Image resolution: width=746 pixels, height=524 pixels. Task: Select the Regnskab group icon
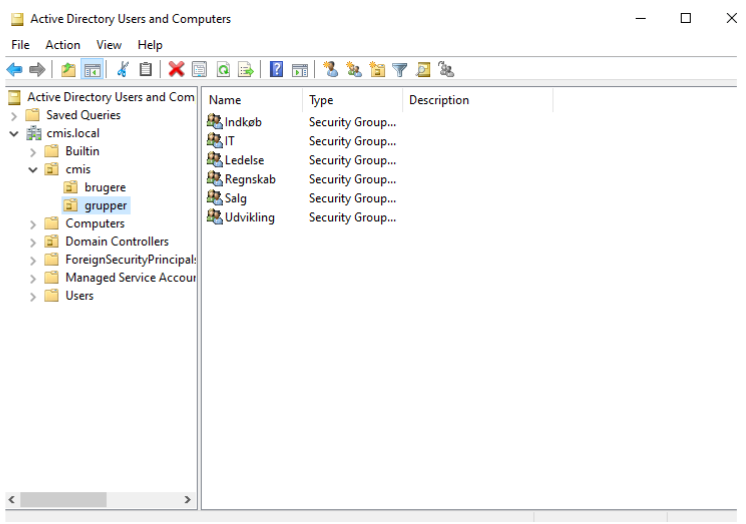point(215,178)
